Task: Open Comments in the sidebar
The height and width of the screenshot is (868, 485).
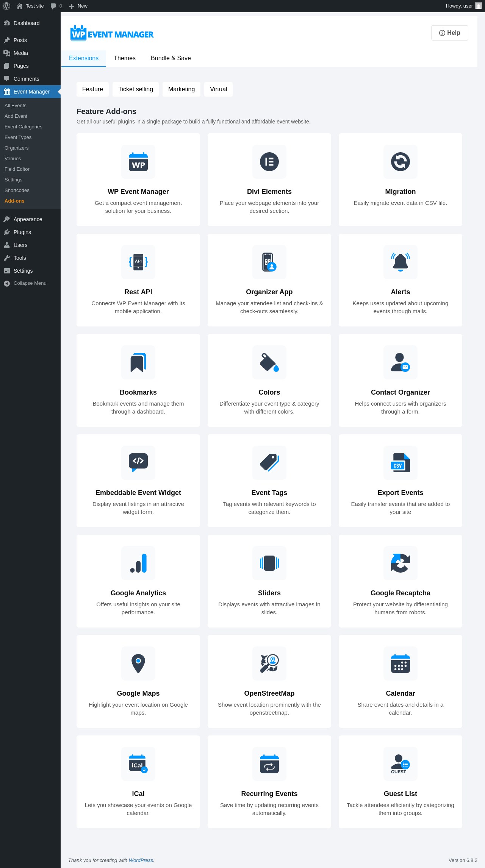Action: click(30, 79)
